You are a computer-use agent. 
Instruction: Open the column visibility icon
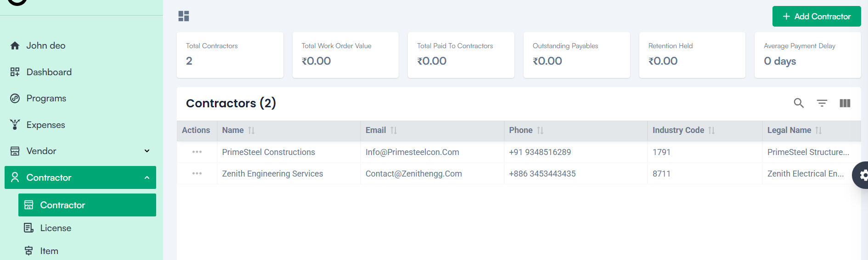tap(845, 103)
